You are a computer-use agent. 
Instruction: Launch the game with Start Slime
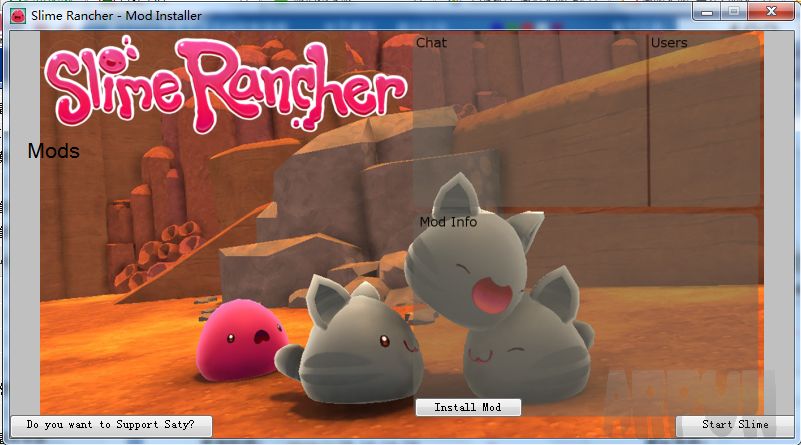735,425
